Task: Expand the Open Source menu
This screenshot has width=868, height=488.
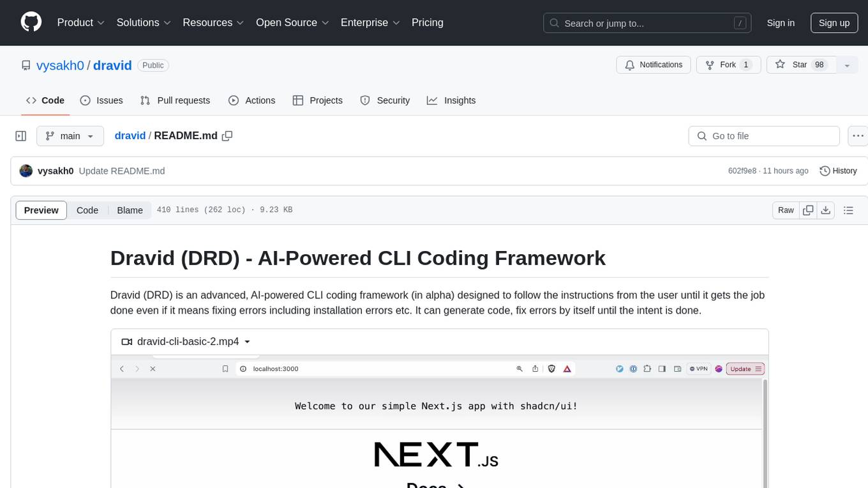Action: [292, 22]
